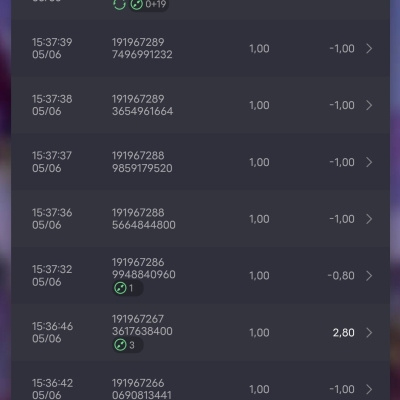The image size is (400, 400).
Task: Expand arrow beside 2,80 win
Action: point(369,333)
